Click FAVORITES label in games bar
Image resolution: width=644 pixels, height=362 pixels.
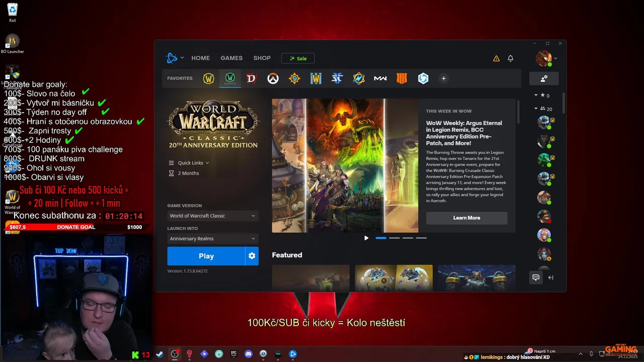point(180,78)
